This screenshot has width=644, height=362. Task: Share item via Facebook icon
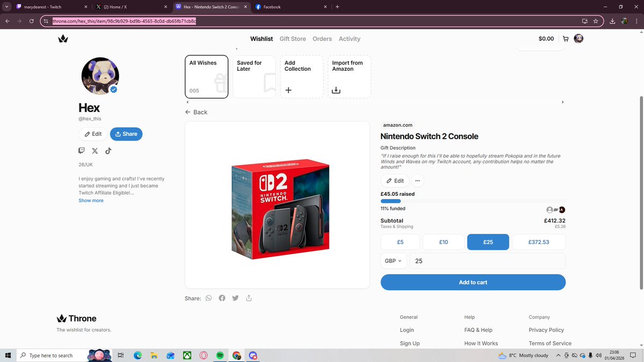[222, 298]
